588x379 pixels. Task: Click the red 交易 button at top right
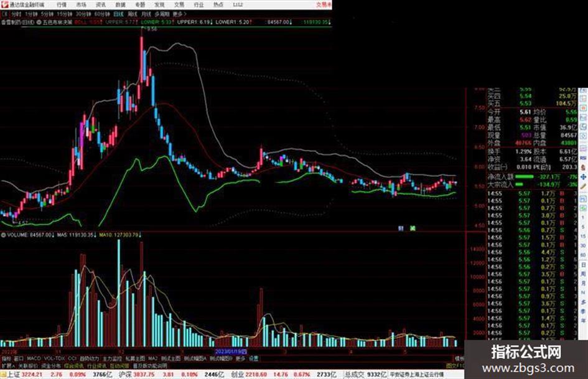click(324, 5)
